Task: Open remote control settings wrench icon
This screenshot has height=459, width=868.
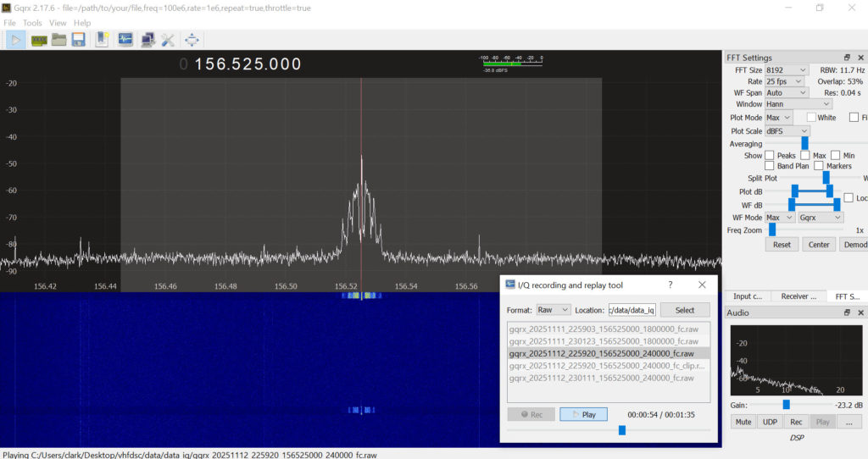Action: tap(167, 39)
